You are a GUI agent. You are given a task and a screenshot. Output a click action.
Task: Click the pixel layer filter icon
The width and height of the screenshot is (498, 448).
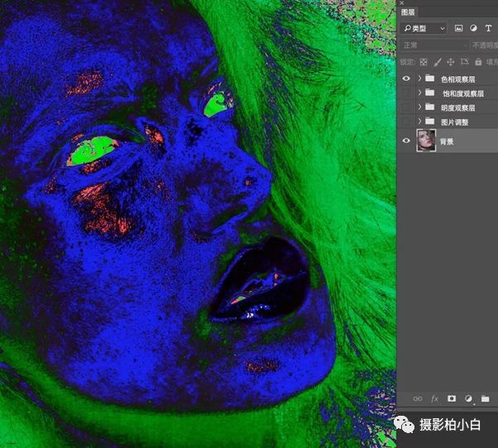pos(458,28)
